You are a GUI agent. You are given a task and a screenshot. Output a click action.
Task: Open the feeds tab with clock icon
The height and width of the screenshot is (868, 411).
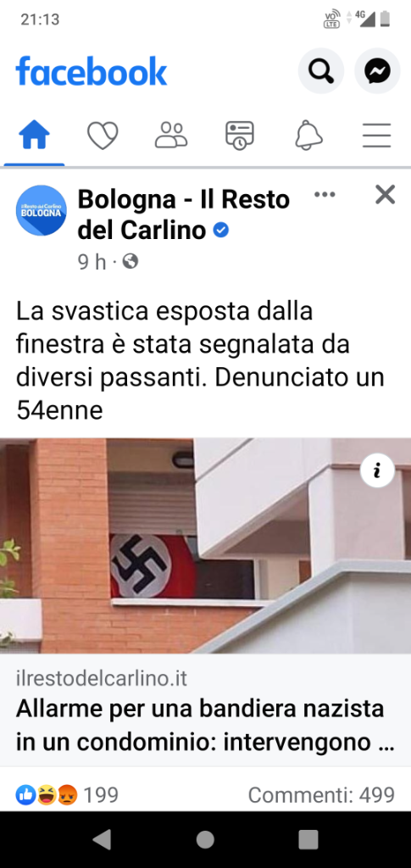[240, 136]
